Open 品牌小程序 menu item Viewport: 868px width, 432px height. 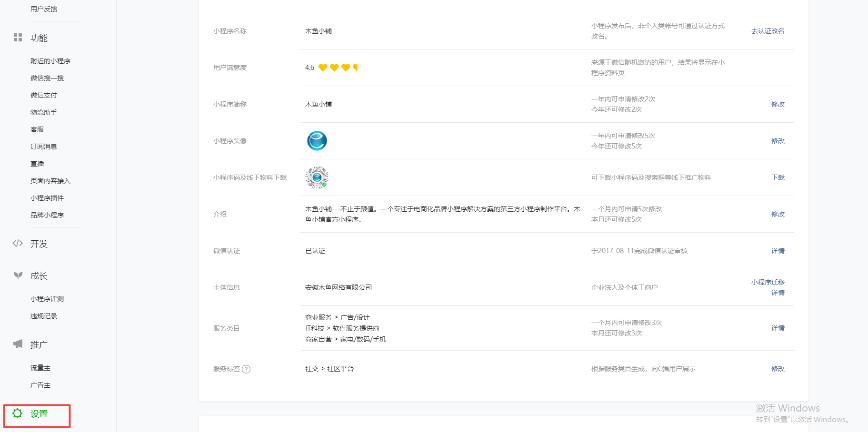[47, 215]
